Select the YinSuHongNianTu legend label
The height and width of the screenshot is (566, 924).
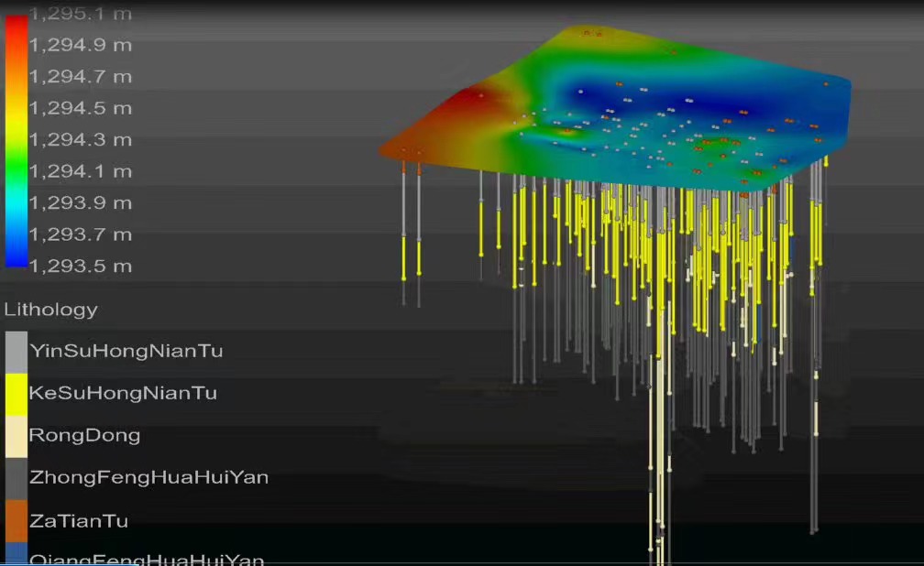click(x=126, y=351)
